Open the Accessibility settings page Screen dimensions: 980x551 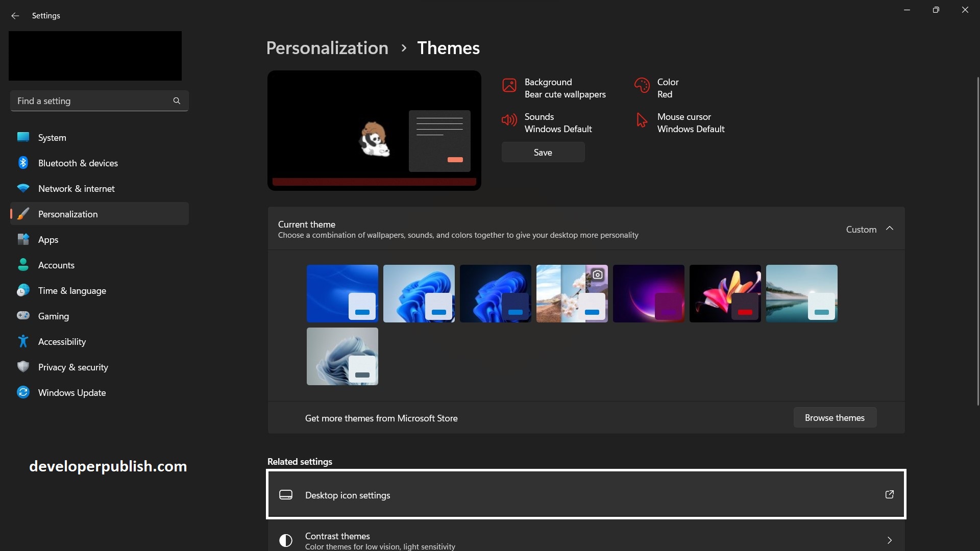pyautogui.click(x=62, y=341)
